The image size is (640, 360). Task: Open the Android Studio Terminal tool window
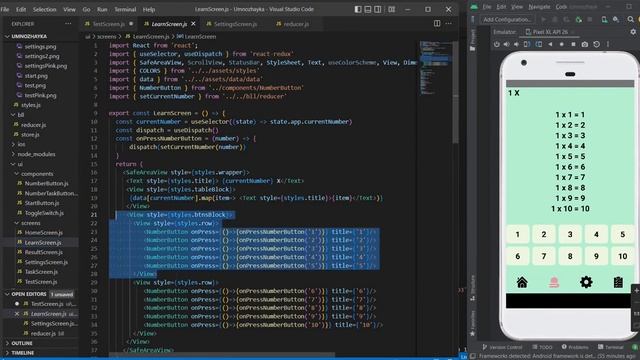click(x=611, y=347)
